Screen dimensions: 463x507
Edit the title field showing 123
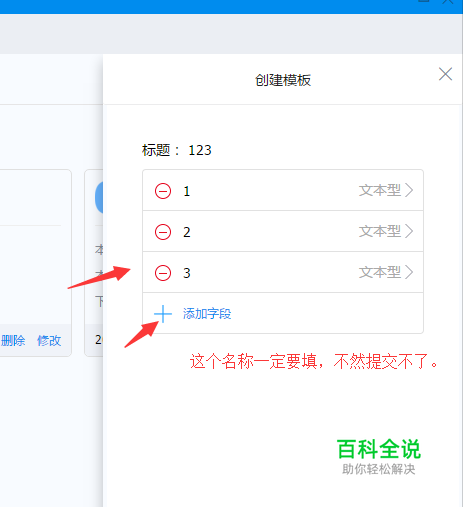[x=200, y=150]
